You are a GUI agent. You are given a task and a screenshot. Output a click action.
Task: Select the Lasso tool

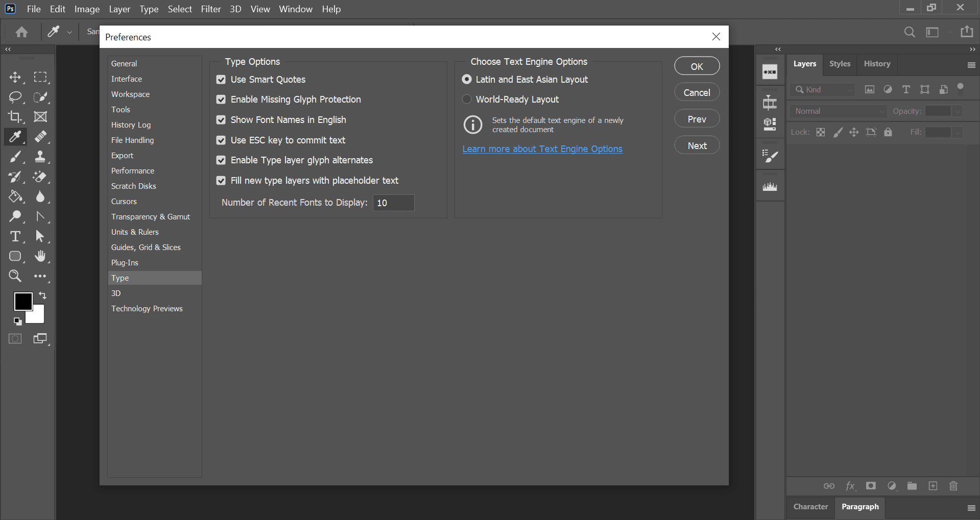(15, 97)
